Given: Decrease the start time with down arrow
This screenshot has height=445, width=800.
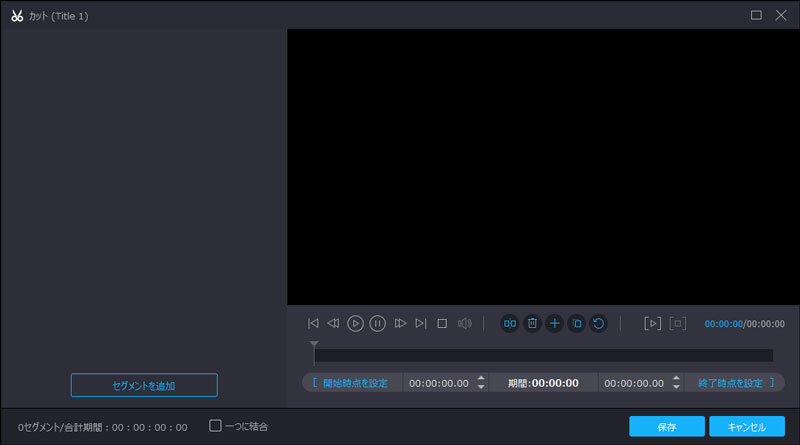Looking at the screenshot, I should [x=481, y=387].
